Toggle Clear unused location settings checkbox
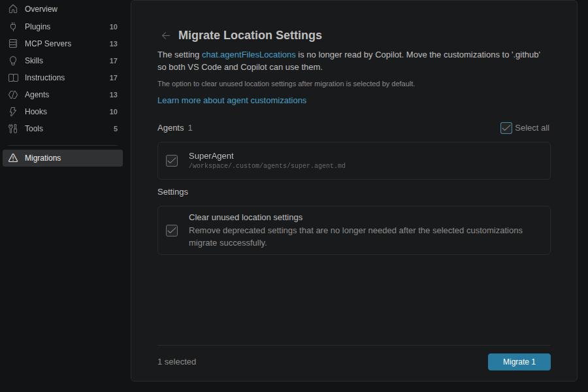The width and height of the screenshot is (588, 392). [172, 231]
